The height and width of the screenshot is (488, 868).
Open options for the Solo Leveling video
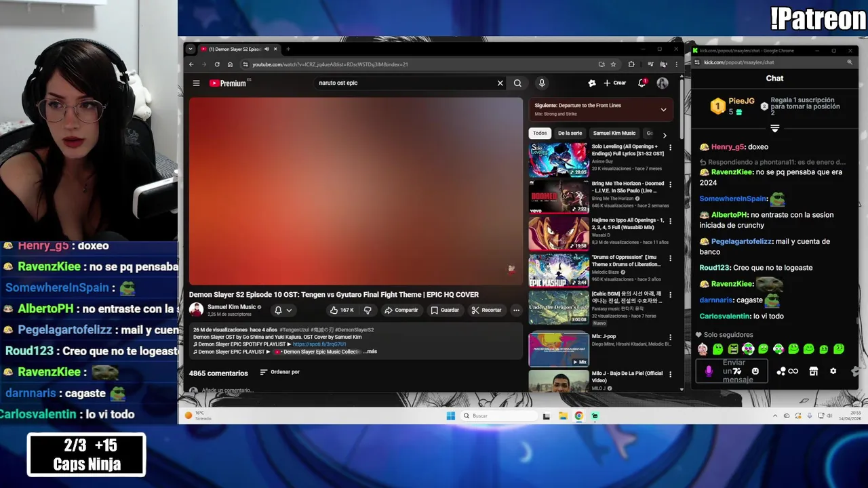coord(670,147)
